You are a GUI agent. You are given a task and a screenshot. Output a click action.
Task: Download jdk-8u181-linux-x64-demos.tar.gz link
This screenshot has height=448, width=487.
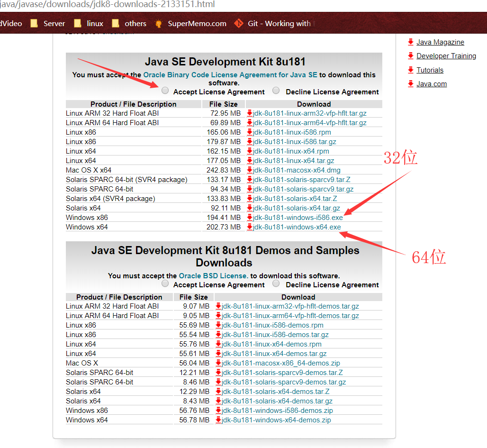pos(274,354)
